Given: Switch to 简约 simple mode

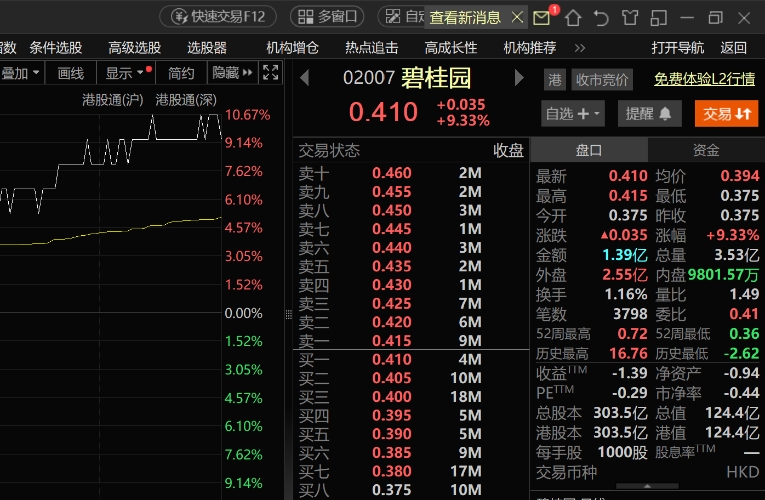Looking at the screenshot, I should point(181,73).
